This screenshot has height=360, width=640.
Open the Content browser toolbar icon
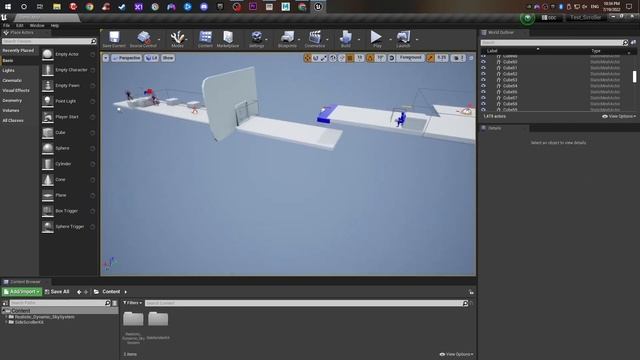205,39
